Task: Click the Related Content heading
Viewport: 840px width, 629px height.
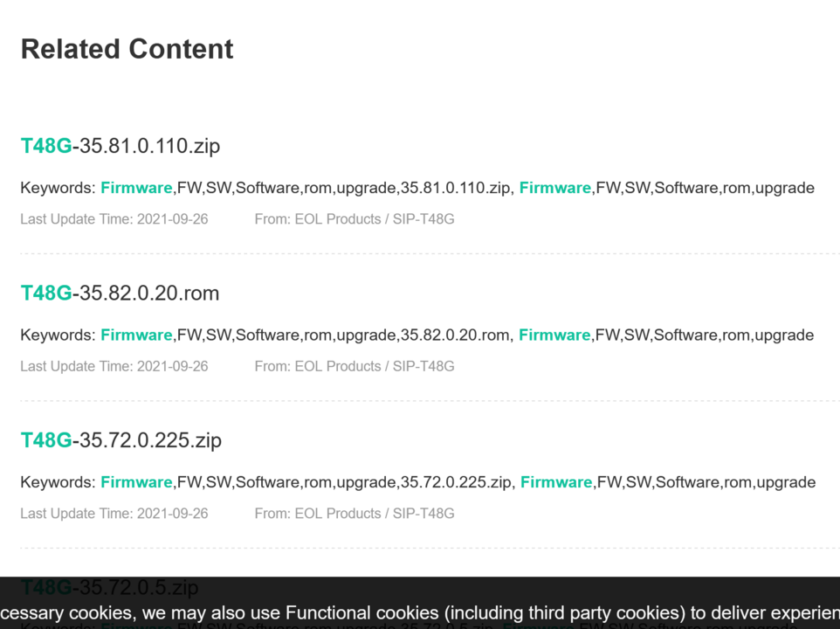Action: 127,49
